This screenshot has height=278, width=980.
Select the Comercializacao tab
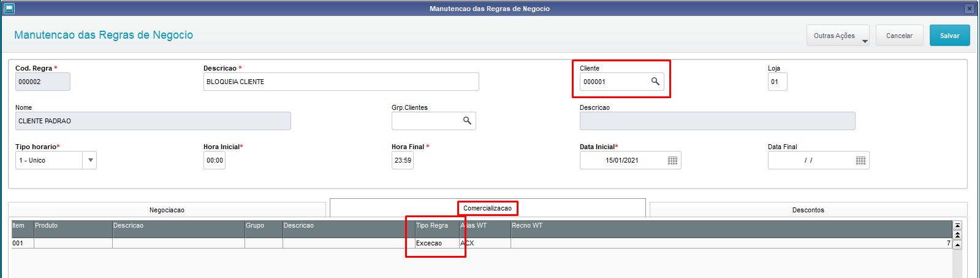(x=487, y=208)
